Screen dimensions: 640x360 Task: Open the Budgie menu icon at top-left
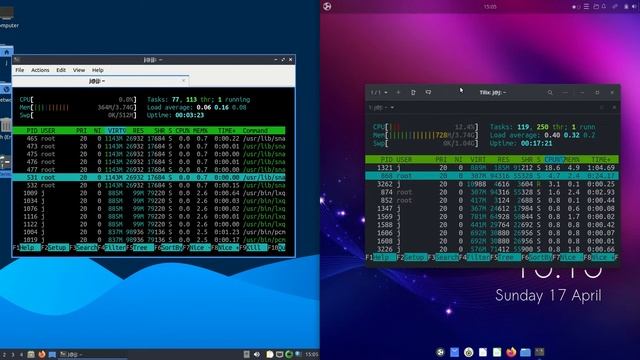[327, 6]
